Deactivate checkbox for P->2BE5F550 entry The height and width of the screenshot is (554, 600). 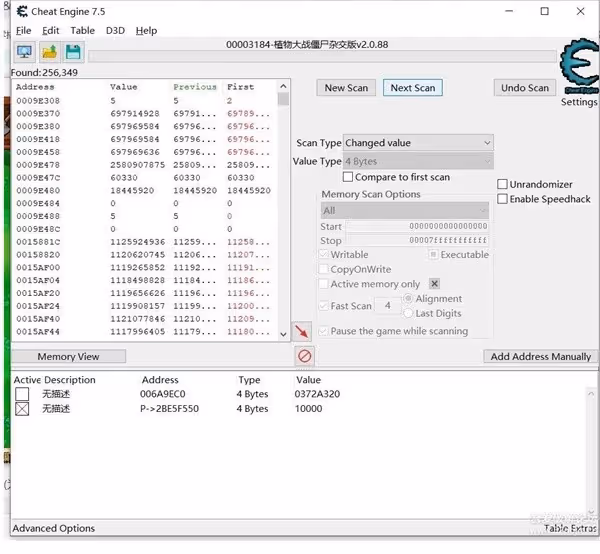click(x=22, y=409)
